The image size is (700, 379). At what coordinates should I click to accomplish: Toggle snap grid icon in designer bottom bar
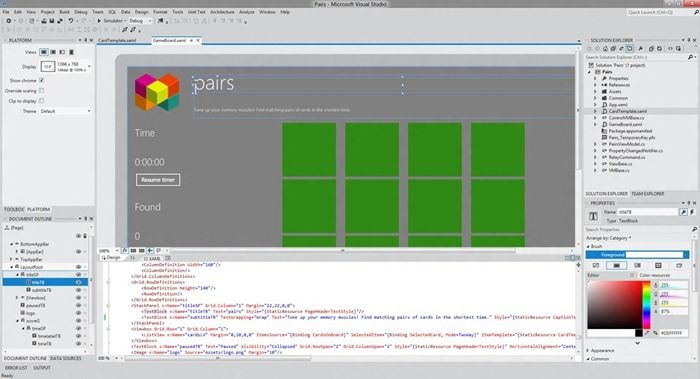tap(133, 251)
